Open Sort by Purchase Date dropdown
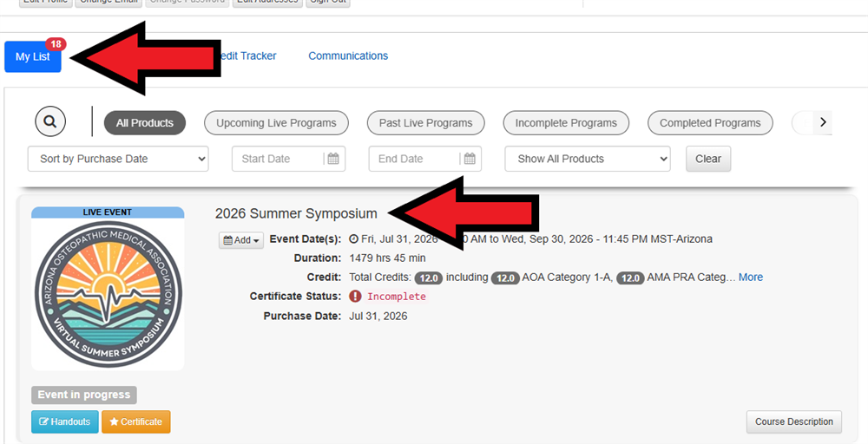This screenshot has width=868, height=444. point(118,159)
